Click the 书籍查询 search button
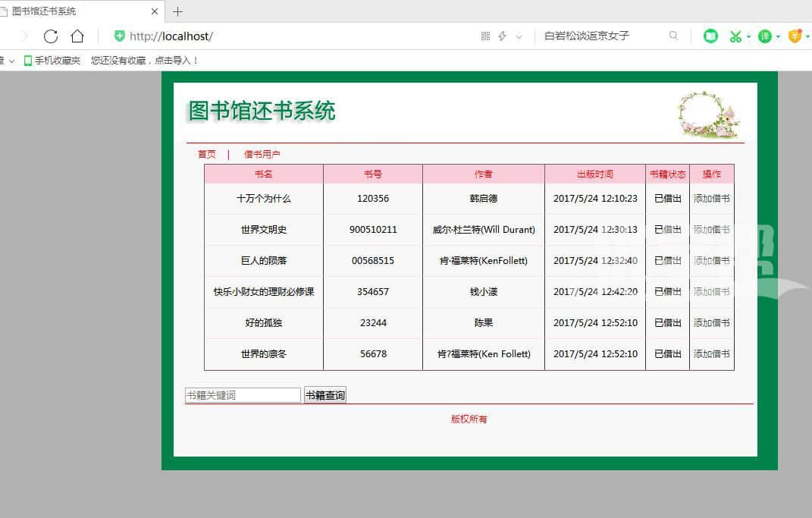This screenshot has height=518, width=812. pyautogui.click(x=324, y=395)
